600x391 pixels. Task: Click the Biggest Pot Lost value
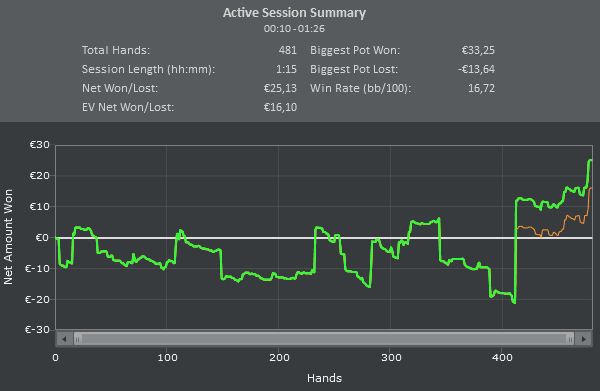476,69
